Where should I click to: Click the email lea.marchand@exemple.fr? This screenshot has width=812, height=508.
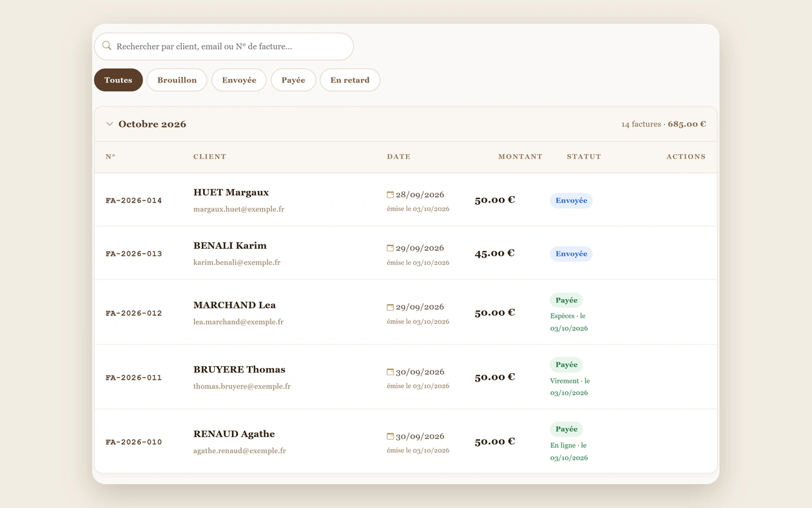(238, 322)
